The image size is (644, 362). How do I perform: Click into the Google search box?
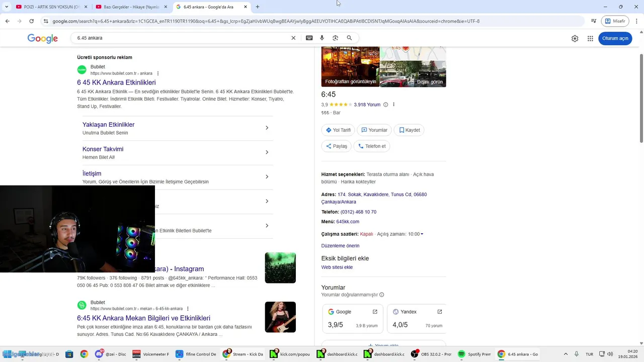tap(181, 38)
